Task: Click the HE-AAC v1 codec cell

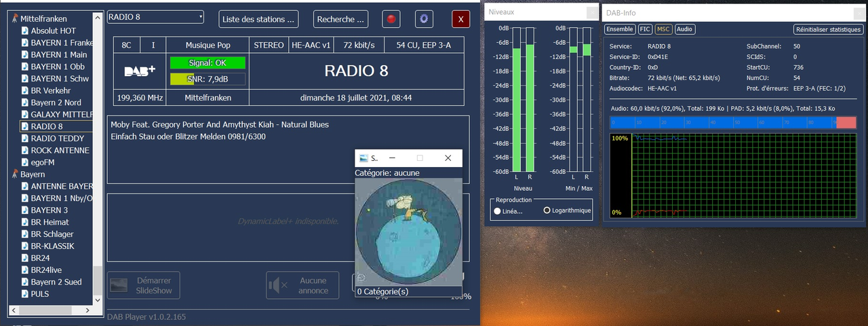Action: [x=311, y=46]
